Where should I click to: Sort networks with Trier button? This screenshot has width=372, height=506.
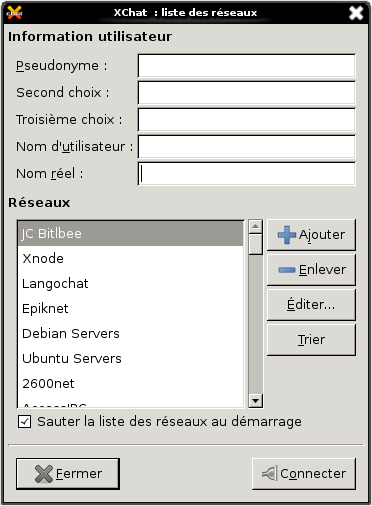[311, 340]
